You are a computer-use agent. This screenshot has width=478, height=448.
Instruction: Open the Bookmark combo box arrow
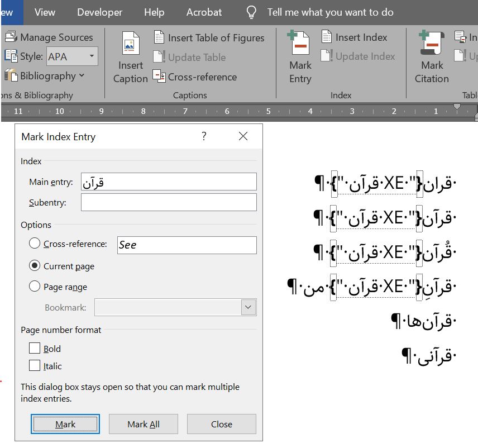248,307
